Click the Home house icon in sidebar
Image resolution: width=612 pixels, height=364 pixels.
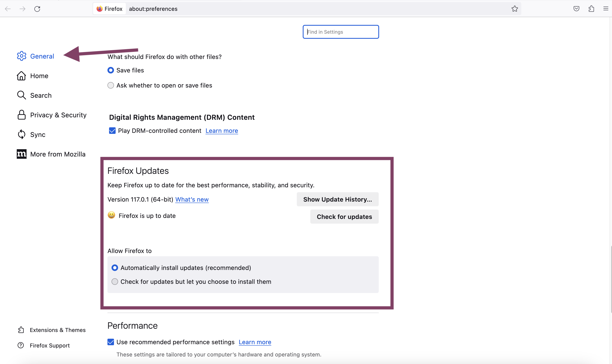coord(21,76)
